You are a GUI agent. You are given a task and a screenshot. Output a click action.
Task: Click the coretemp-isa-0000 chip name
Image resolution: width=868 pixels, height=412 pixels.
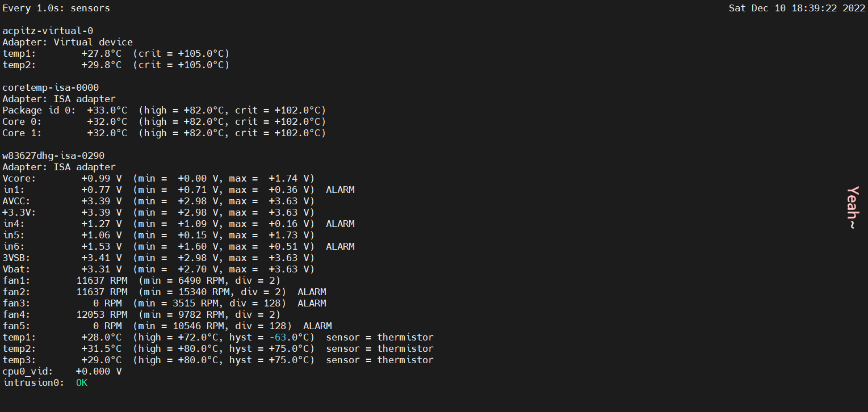[51, 87]
